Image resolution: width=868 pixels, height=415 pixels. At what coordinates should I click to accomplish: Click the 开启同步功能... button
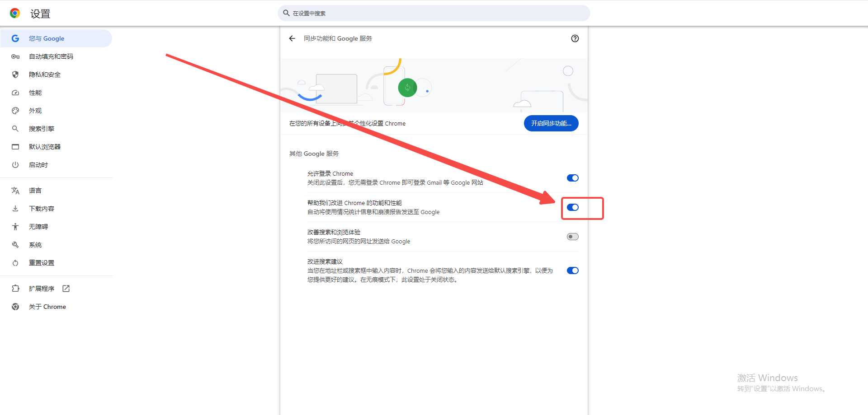[x=551, y=123]
